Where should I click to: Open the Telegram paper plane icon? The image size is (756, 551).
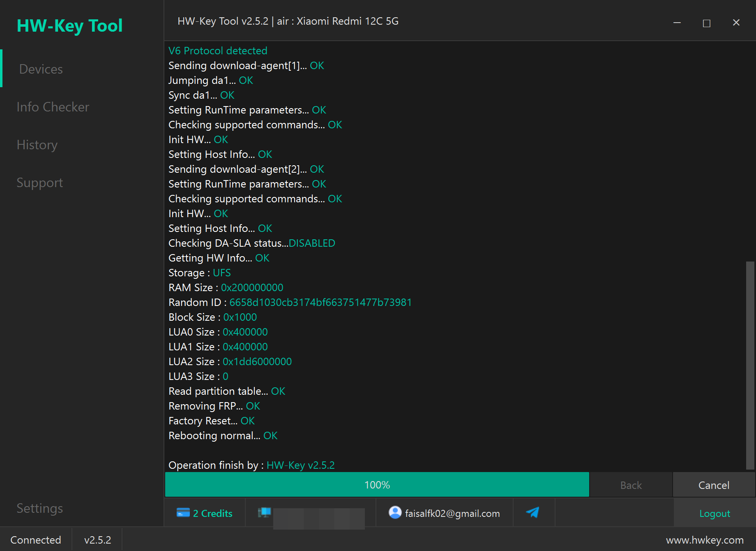(x=532, y=512)
